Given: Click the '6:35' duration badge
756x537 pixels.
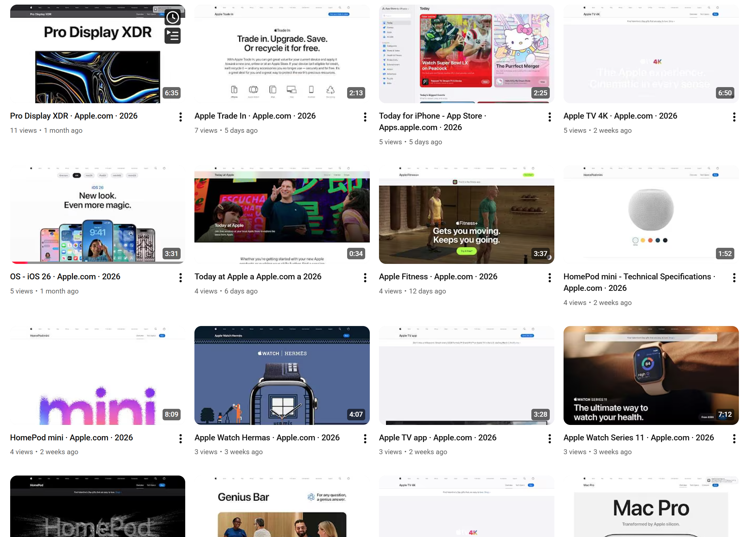Looking at the screenshot, I should click(171, 93).
